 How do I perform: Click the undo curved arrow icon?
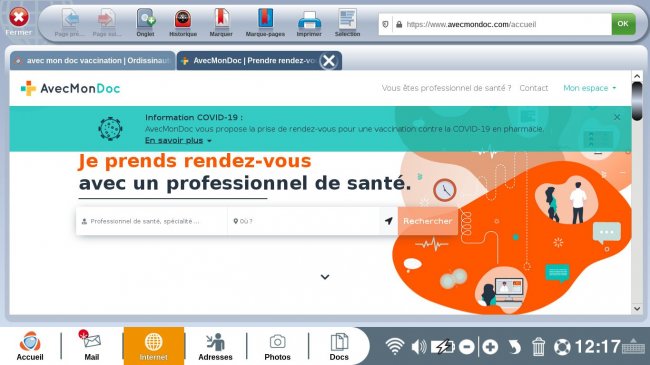(x=514, y=346)
